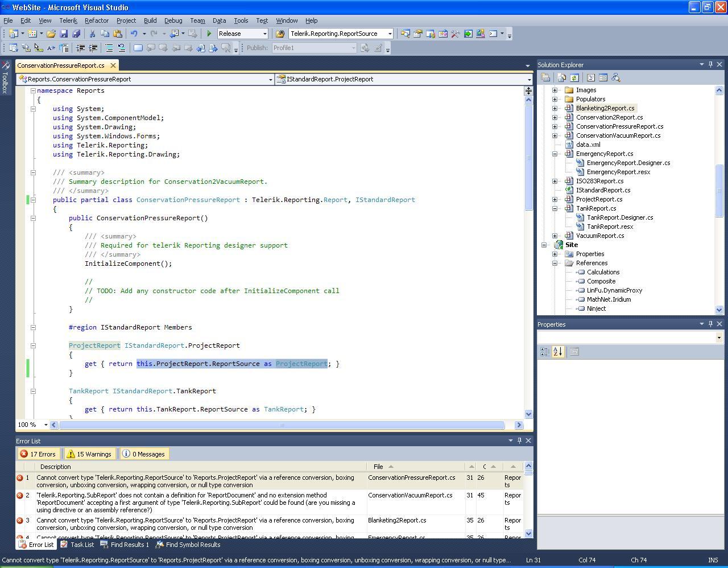Click the Start Debugging green play icon
The width and height of the screenshot is (728, 568).
[x=209, y=34]
